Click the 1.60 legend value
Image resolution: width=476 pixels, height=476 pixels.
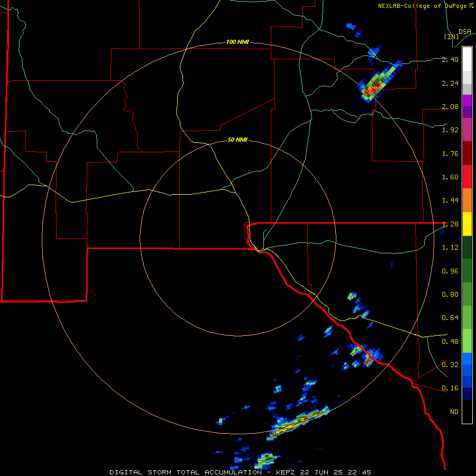click(450, 177)
